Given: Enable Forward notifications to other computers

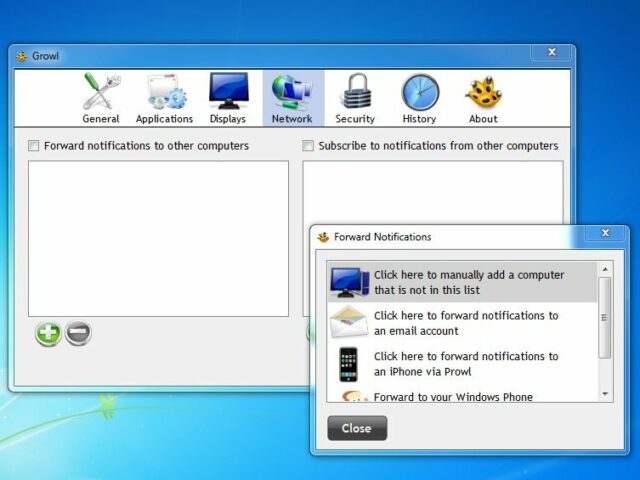Looking at the screenshot, I should tap(34, 146).
